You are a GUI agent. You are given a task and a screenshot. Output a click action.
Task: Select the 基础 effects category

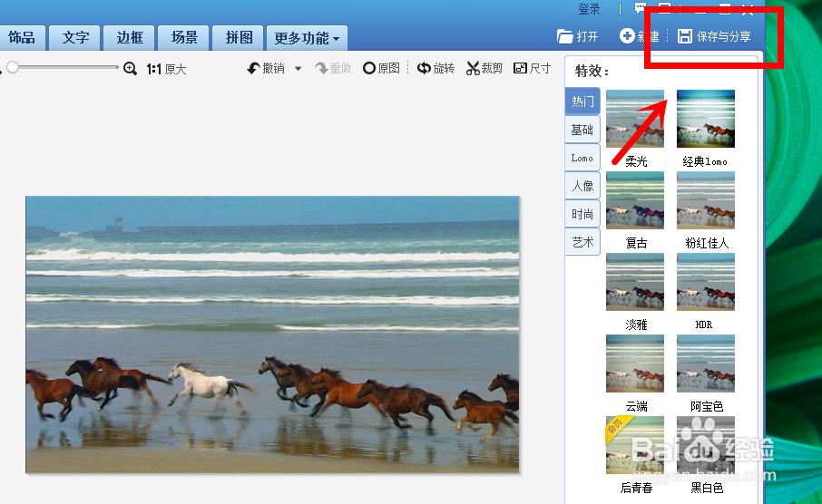(x=582, y=130)
